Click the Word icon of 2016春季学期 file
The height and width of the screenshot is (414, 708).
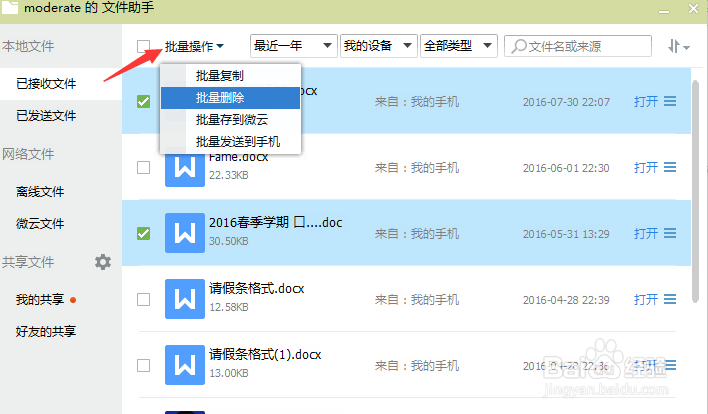[185, 233]
